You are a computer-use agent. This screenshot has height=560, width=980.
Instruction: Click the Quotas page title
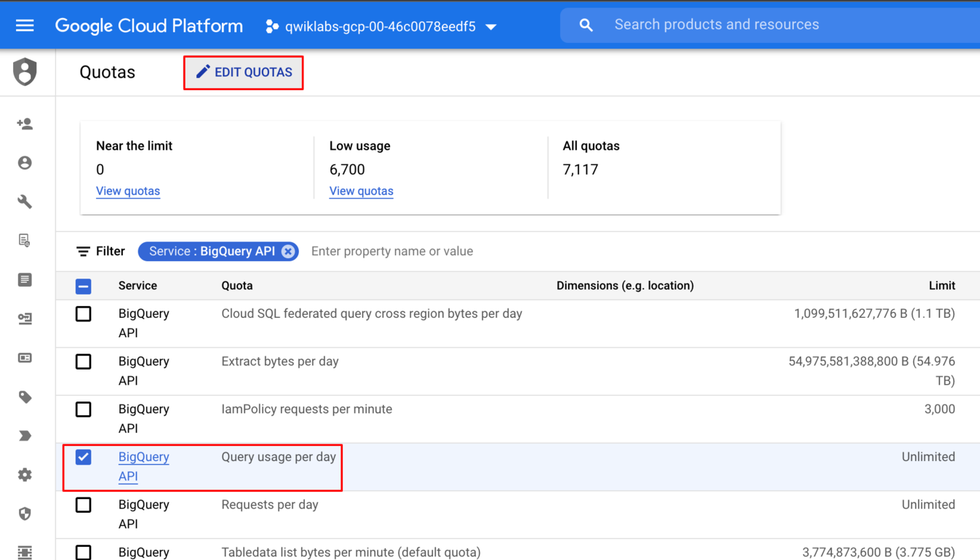108,73
